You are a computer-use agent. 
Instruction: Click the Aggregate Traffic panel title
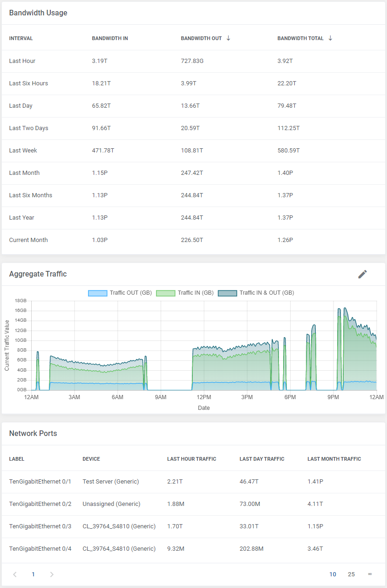[x=38, y=274]
